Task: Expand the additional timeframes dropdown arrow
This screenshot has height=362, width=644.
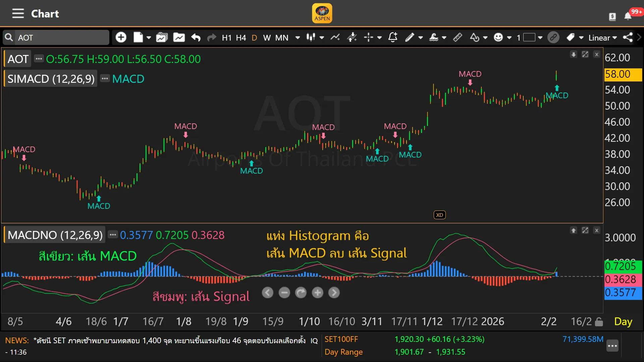Action: 298,38
